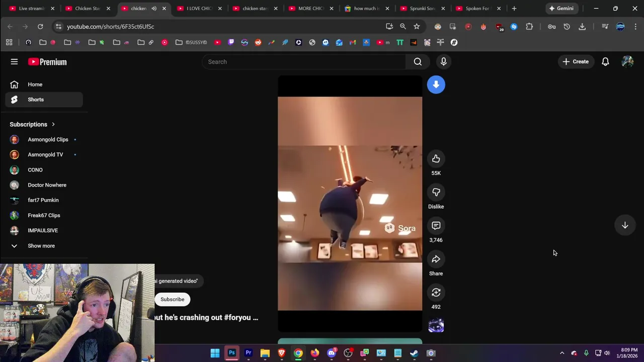Open Chrome downloads
The image size is (644, 362).
[x=582, y=27]
